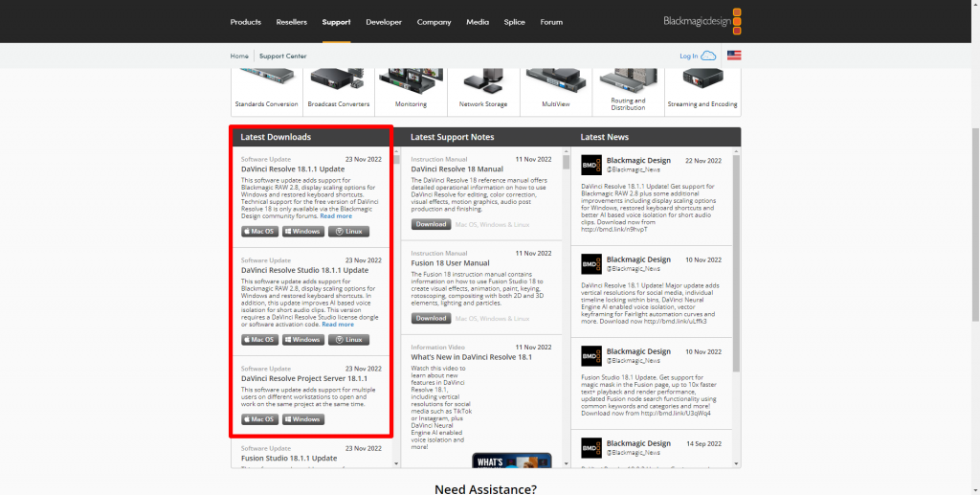Open DaVinci Resolve Studio 18.1.1 Update title
The width and height of the screenshot is (980, 495).
click(x=304, y=271)
